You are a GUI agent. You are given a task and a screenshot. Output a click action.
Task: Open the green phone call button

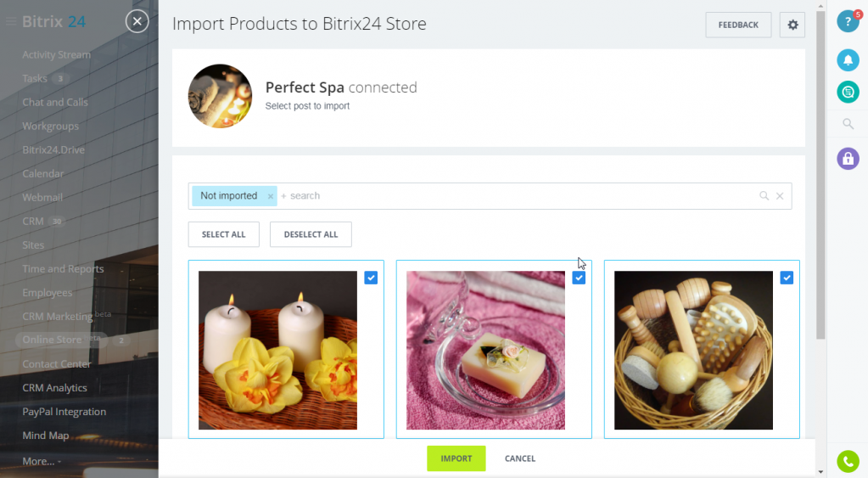point(848,461)
